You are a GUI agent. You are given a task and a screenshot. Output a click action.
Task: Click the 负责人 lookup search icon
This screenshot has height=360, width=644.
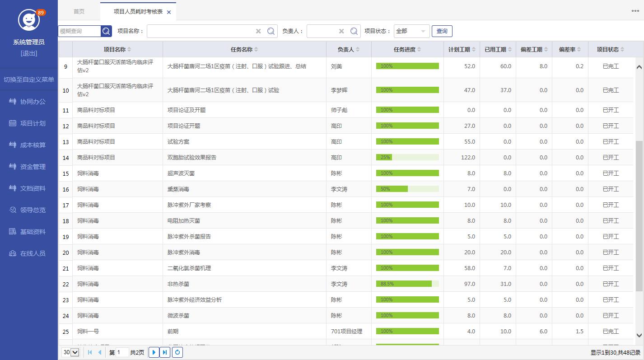click(x=354, y=31)
